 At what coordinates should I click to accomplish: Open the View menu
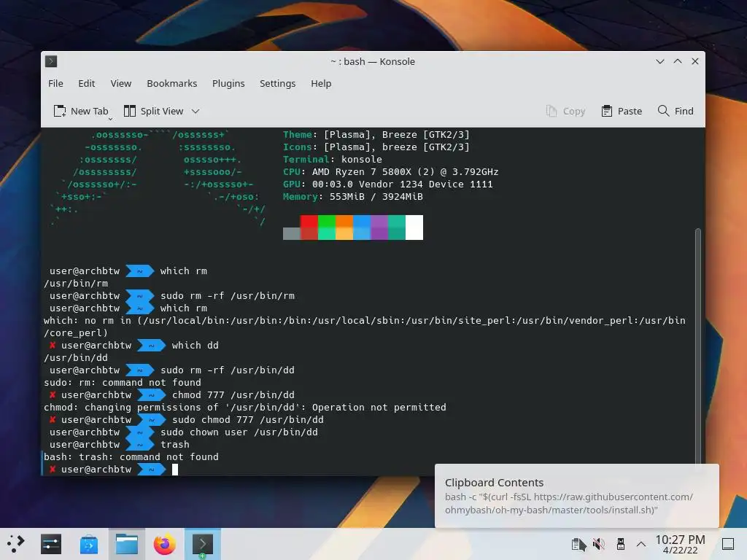[x=120, y=83]
